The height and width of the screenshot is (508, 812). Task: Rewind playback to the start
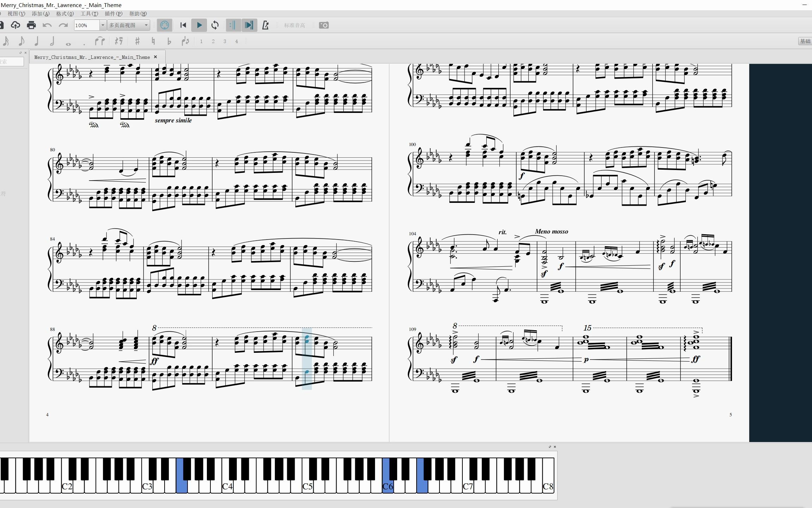183,25
